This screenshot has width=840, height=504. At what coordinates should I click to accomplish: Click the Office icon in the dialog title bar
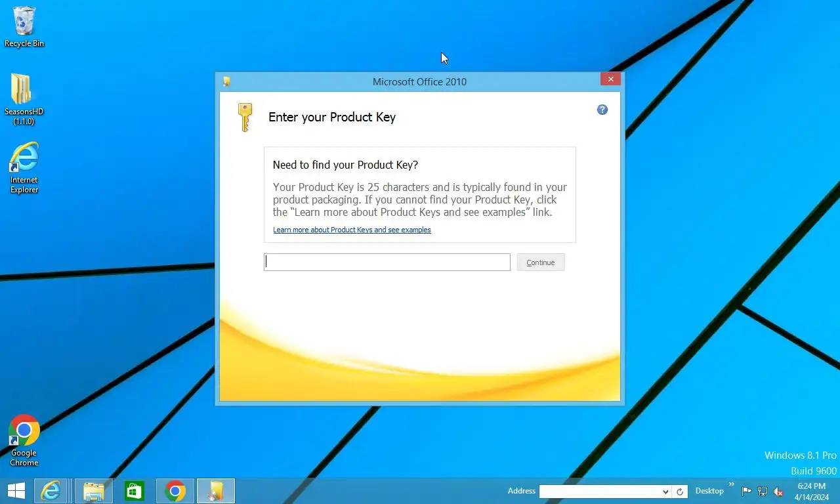coord(226,82)
